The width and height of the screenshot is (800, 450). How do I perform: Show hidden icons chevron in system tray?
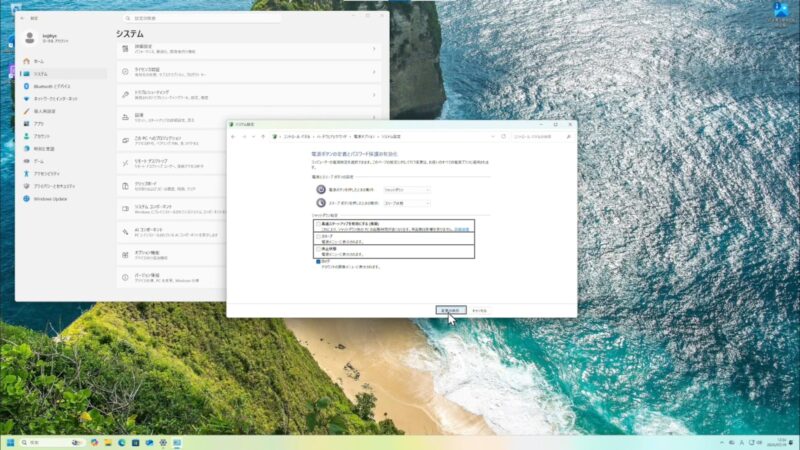(x=721, y=442)
